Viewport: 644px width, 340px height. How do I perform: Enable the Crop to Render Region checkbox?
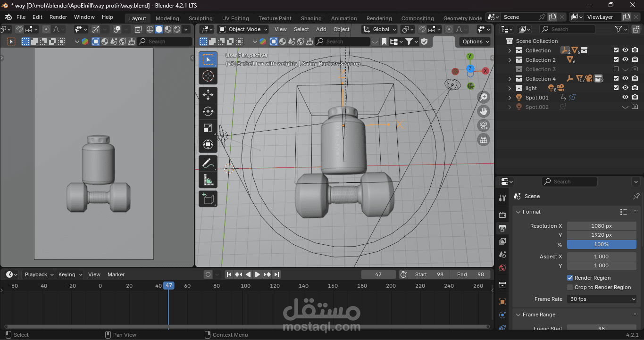coord(570,287)
